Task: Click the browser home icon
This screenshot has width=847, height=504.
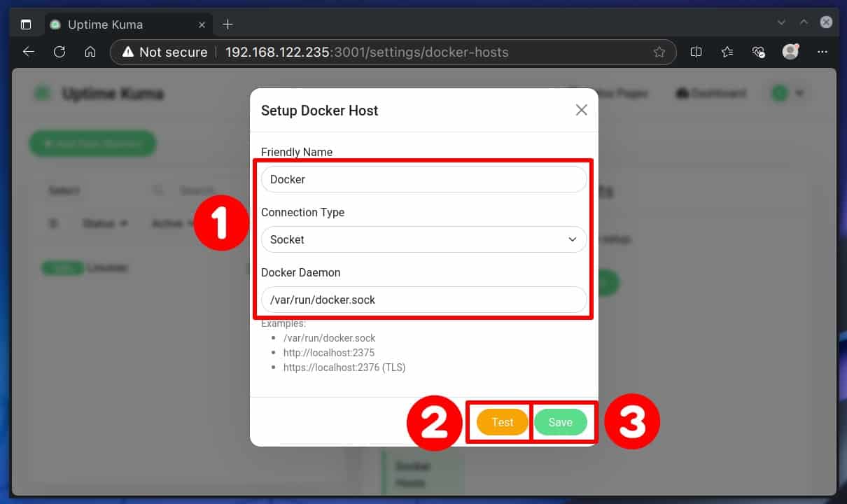Action: (90, 51)
